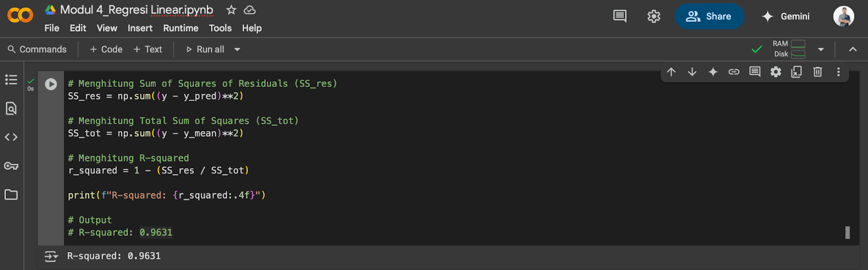Open the RAM Disk connection dropdown
The height and width of the screenshot is (270, 868).
pos(821,49)
